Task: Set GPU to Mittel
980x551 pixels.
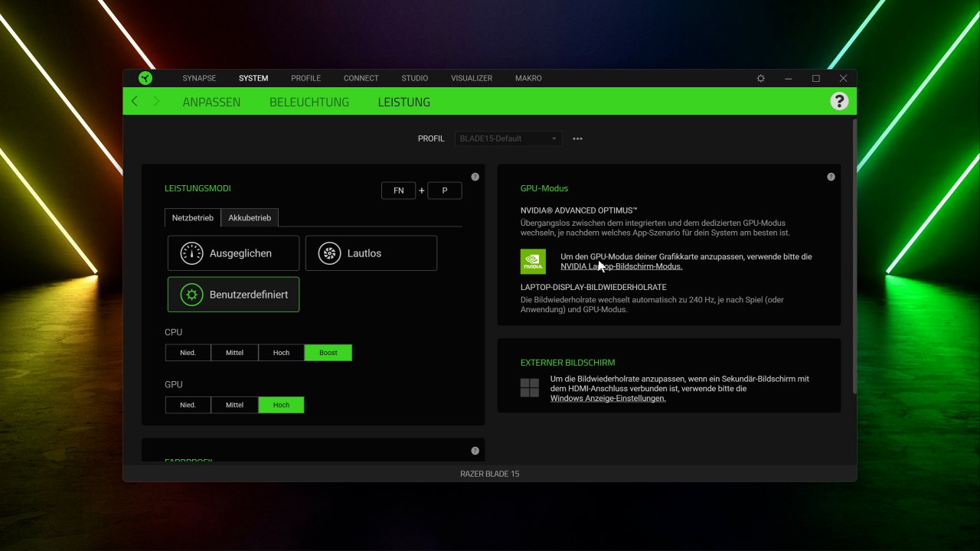Action: tap(234, 405)
